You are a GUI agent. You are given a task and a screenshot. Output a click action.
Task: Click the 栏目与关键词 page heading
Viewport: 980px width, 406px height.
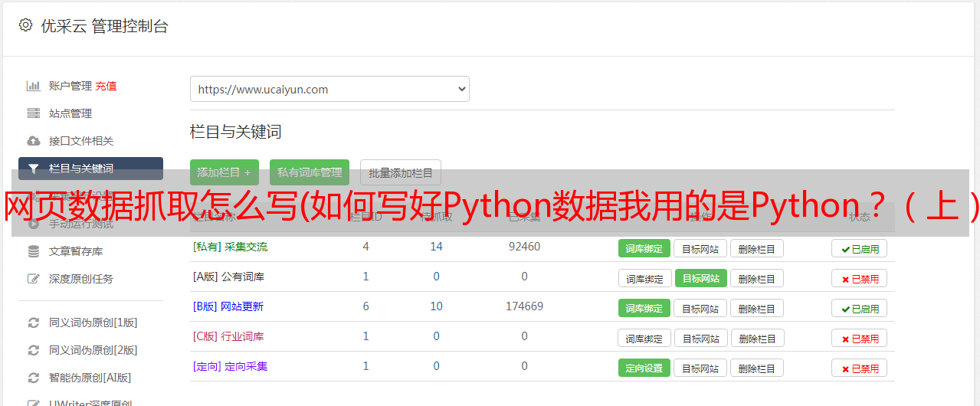tap(235, 132)
